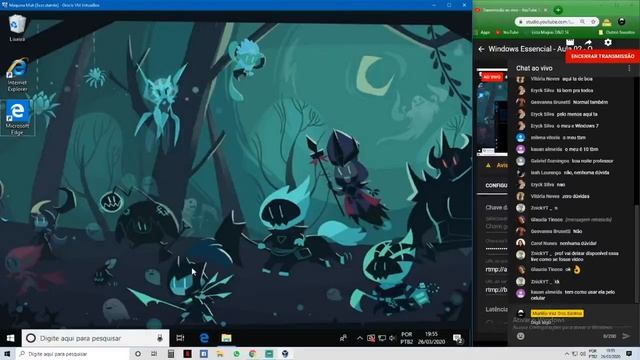Viewport: 640px width, 360px height.
Task: Send chat message with arrow icon
Action: [x=626, y=336]
